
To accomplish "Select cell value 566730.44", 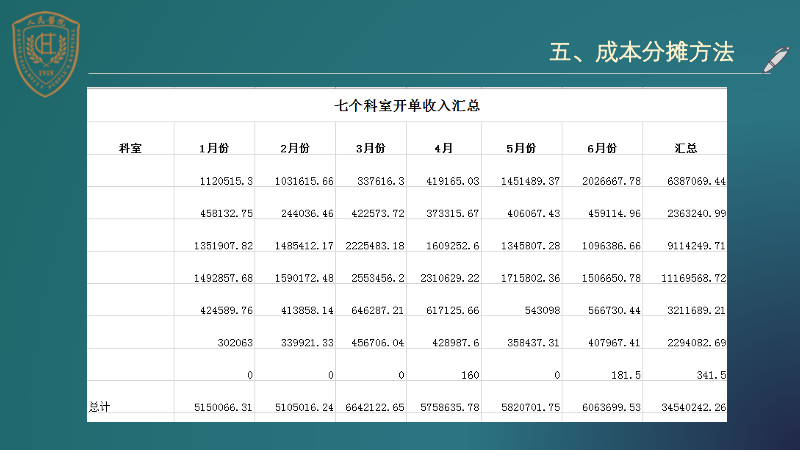I will point(614,310).
